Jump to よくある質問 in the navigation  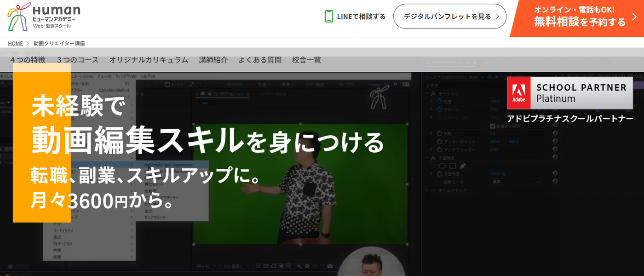pyautogui.click(x=259, y=60)
